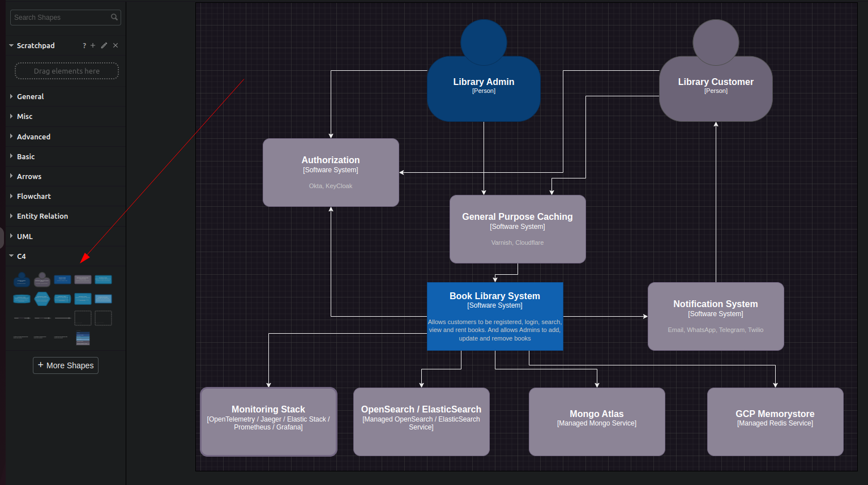
Task: Select the Mongo Atlas box
Action: (x=597, y=422)
